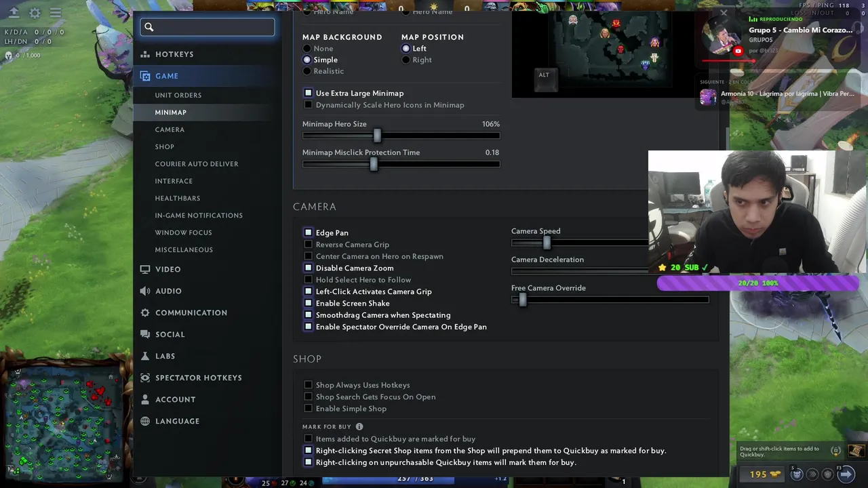This screenshot has height=488, width=868.
Task: Jump to Camera subsection in sidebar
Action: [170, 129]
